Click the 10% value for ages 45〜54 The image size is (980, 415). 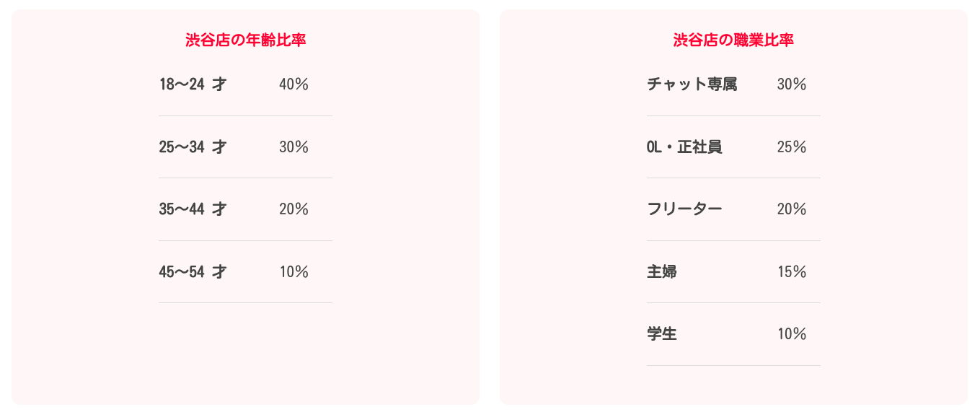[x=293, y=272]
